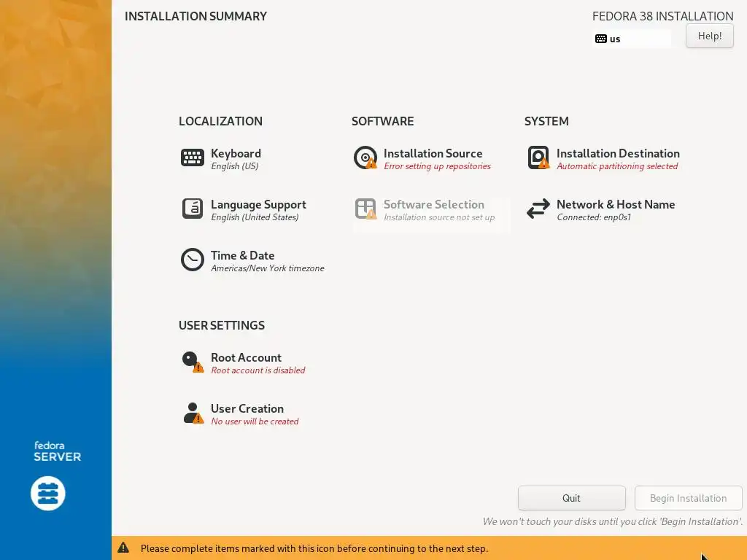Image resolution: width=747 pixels, height=560 pixels.
Task: Click the Quit button
Action: pyautogui.click(x=572, y=498)
